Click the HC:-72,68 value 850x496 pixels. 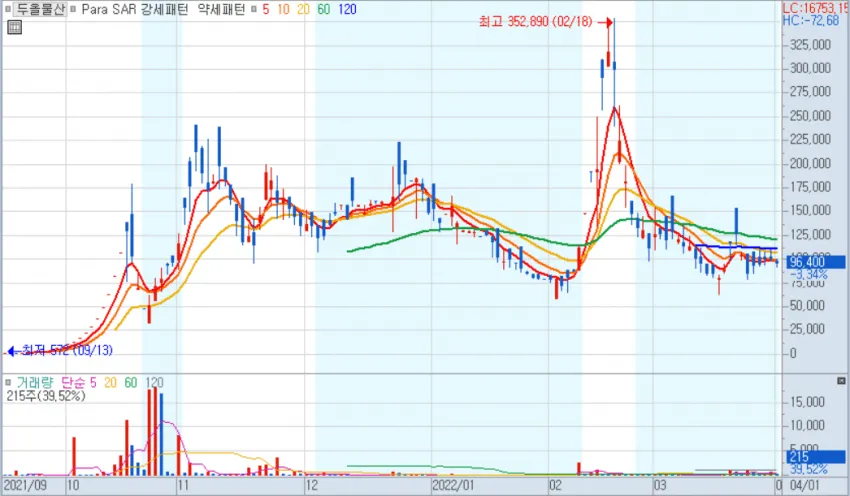click(810, 21)
